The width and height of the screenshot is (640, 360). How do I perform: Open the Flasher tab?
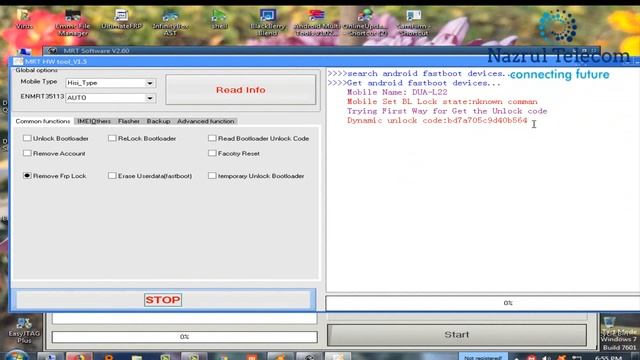(129, 121)
